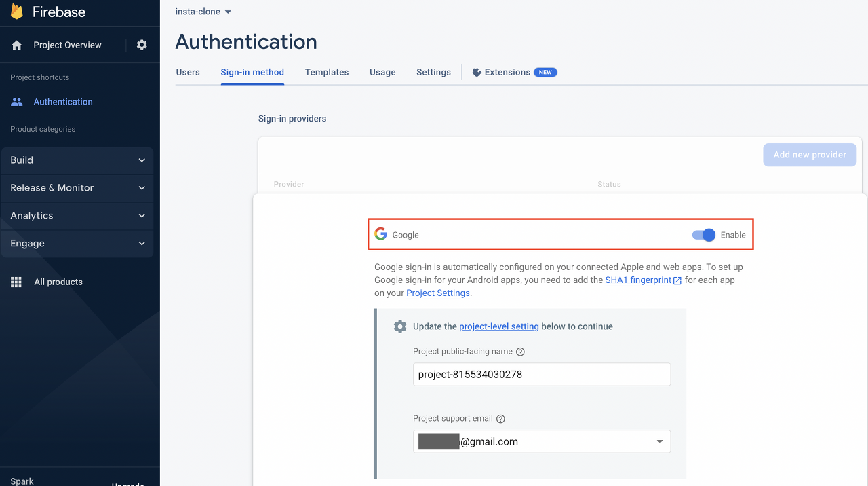Click the Project public-facing name field
The image size is (868, 486).
[x=542, y=374]
